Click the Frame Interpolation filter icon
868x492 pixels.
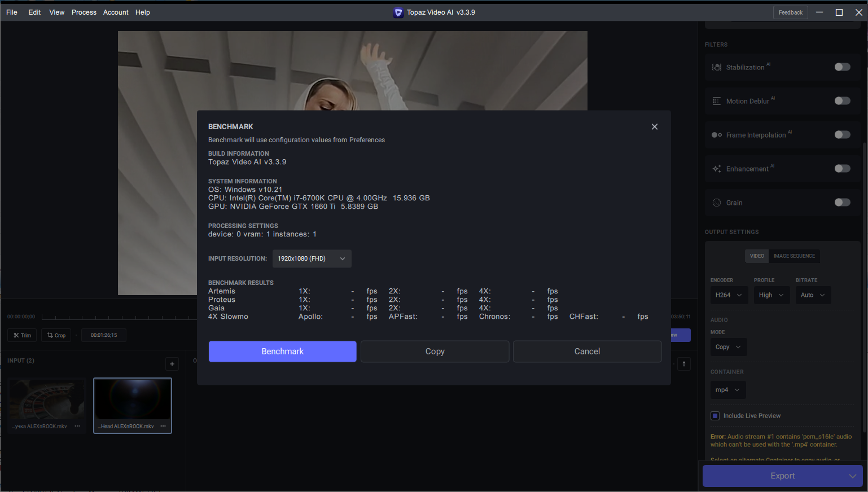(x=717, y=135)
